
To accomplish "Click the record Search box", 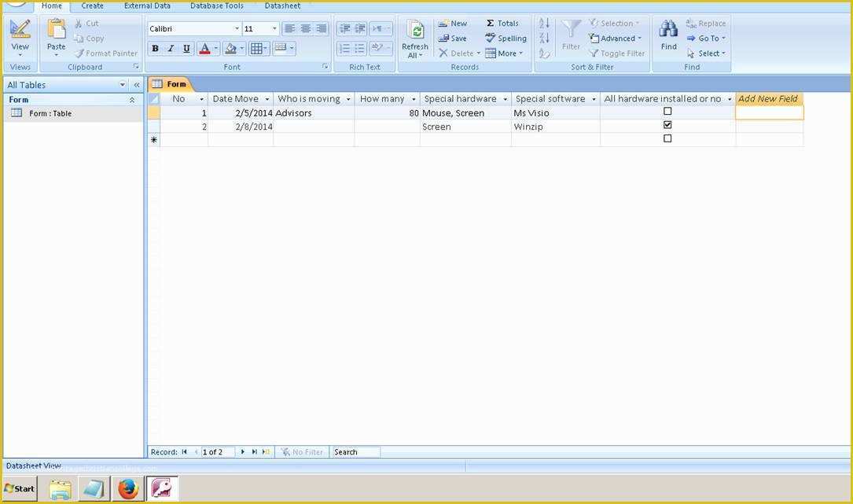I will click(356, 452).
